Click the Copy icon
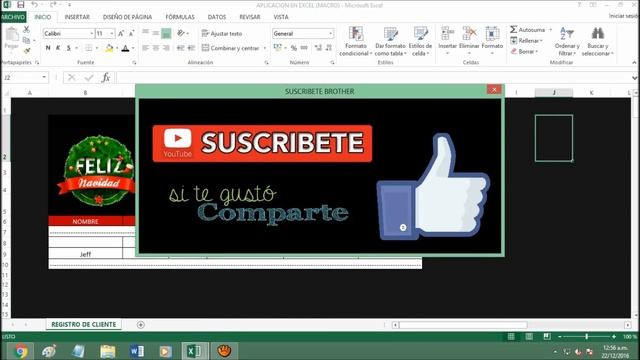Viewport: 640px width, 360px height. [x=27, y=40]
